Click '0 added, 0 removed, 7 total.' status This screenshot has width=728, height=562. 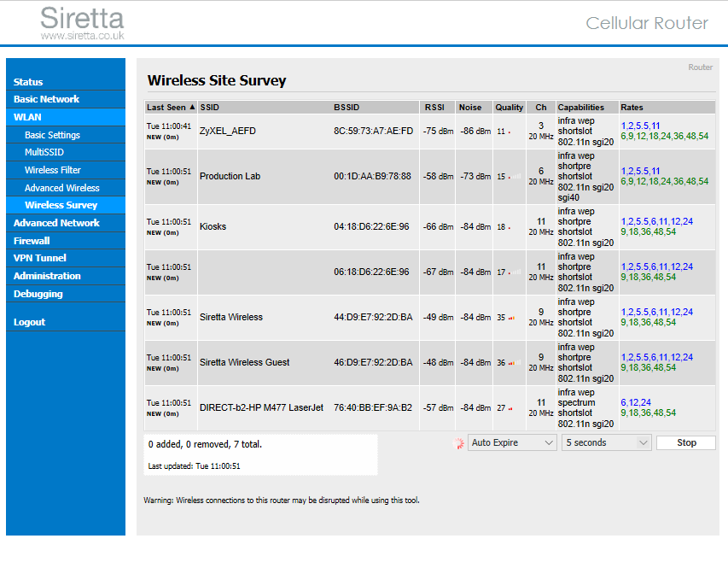pyautogui.click(x=205, y=444)
